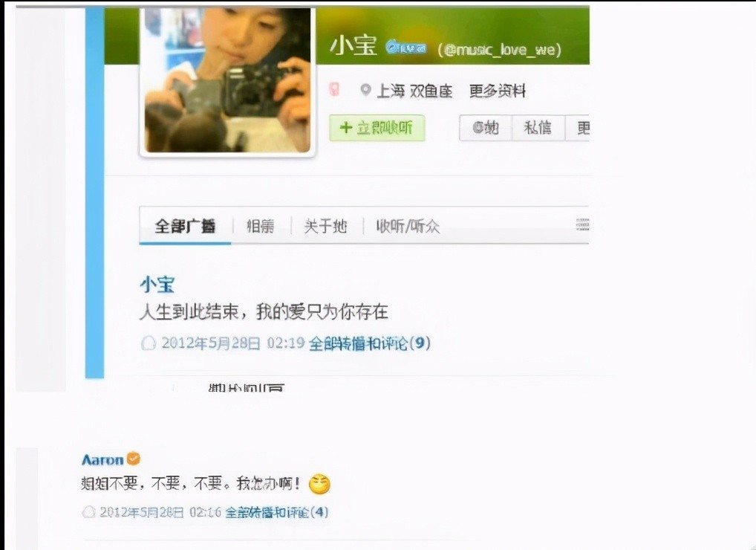Open Aaron's 全部转播和评论(4) link
The height and width of the screenshot is (550, 756).
pos(277,512)
